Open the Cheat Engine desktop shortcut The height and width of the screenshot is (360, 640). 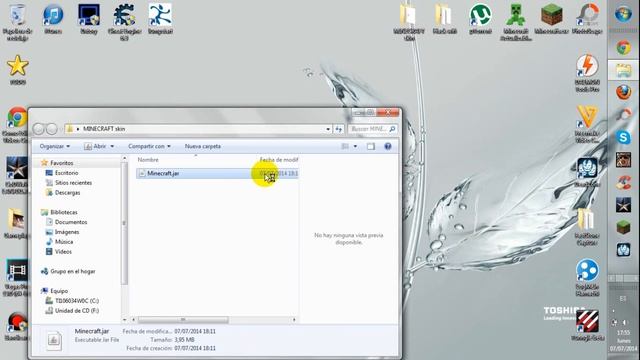(124, 21)
